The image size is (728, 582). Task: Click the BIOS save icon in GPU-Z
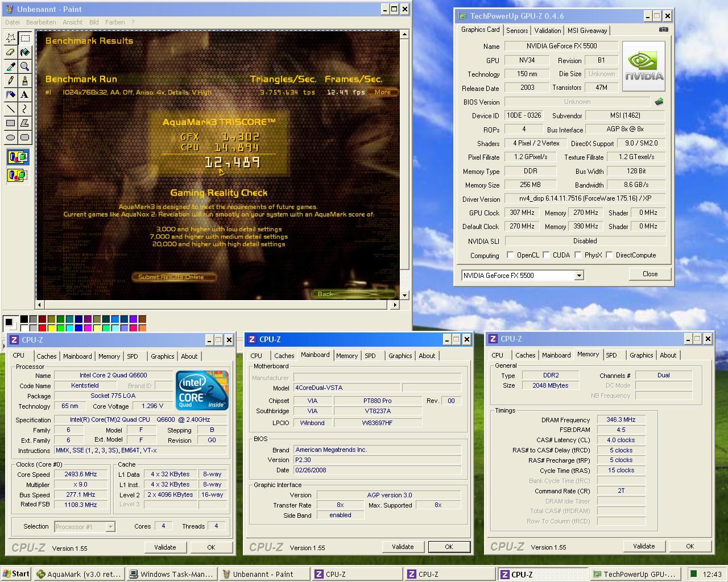coord(659,102)
